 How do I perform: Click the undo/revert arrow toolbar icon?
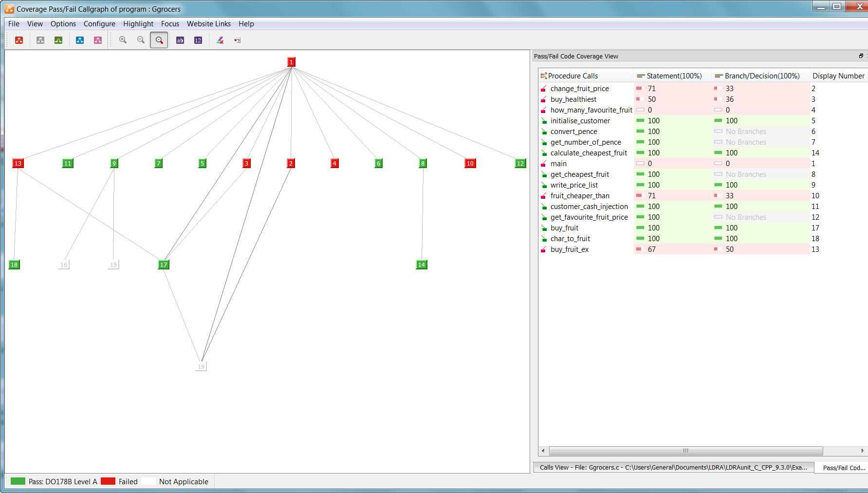click(x=238, y=40)
